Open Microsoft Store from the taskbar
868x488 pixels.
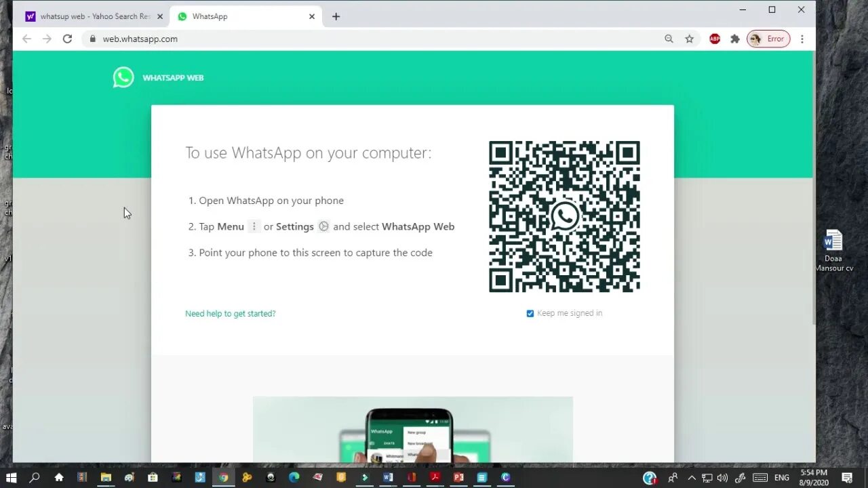coord(153,477)
